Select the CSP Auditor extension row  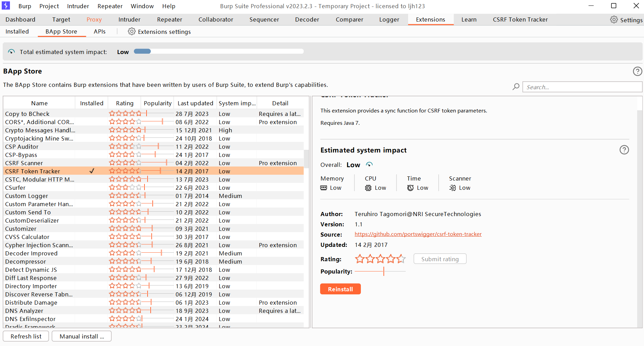tap(153, 146)
